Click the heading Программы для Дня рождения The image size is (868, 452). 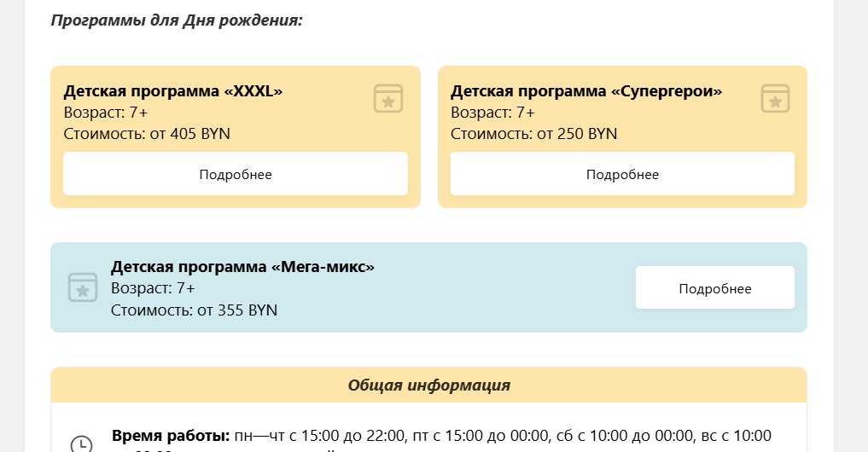coord(177,20)
